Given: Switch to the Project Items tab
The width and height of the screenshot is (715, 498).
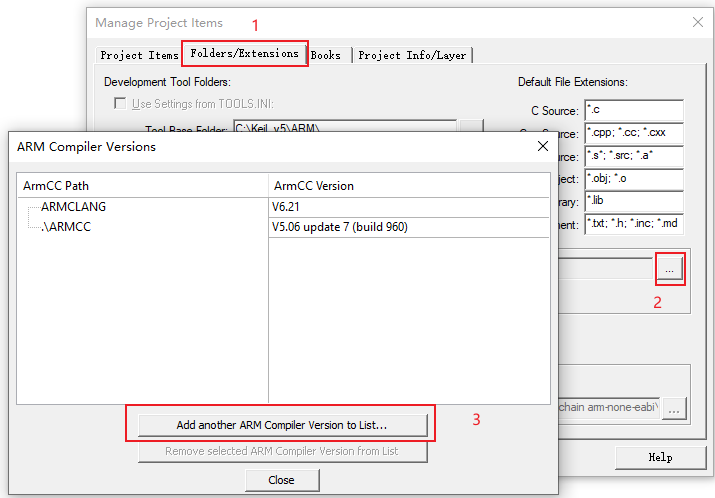Looking at the screenshot, I should pyautogui.click(x=139, y=55).
